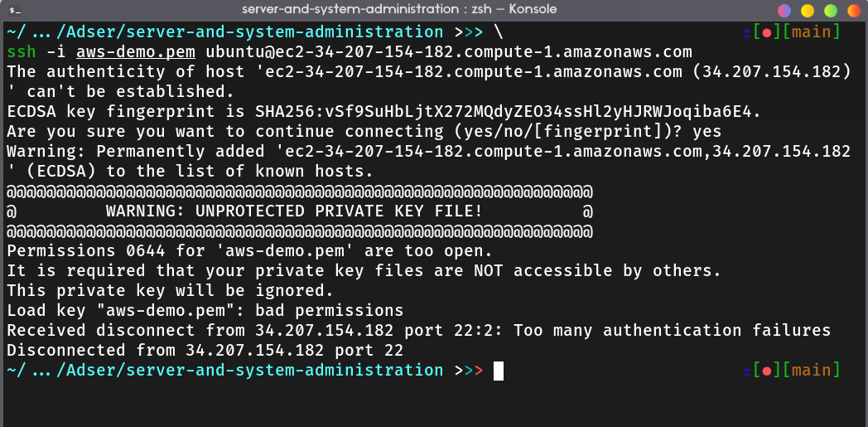Screen dimensions: 868x427
Task: Click the 'Permissions 0644' error line
Action: [x=249, y=251]
